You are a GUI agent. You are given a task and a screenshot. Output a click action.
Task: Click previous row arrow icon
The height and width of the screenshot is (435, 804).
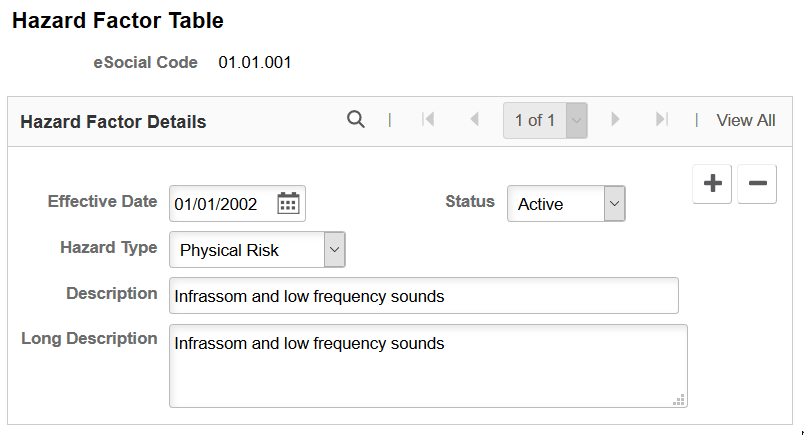[x=474, y=120]
